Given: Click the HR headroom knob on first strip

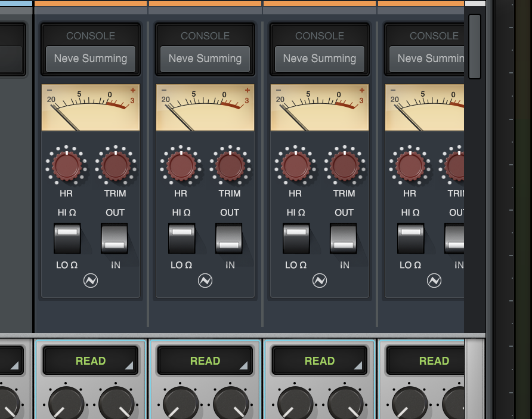Looking at the screenshot, I should click(x=67, y=166).
